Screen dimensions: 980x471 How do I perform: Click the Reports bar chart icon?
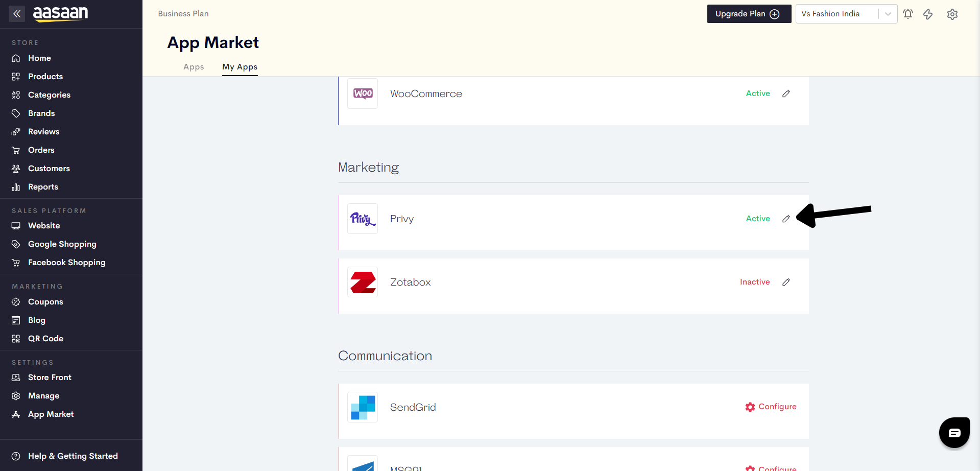[x=16, y=187]
